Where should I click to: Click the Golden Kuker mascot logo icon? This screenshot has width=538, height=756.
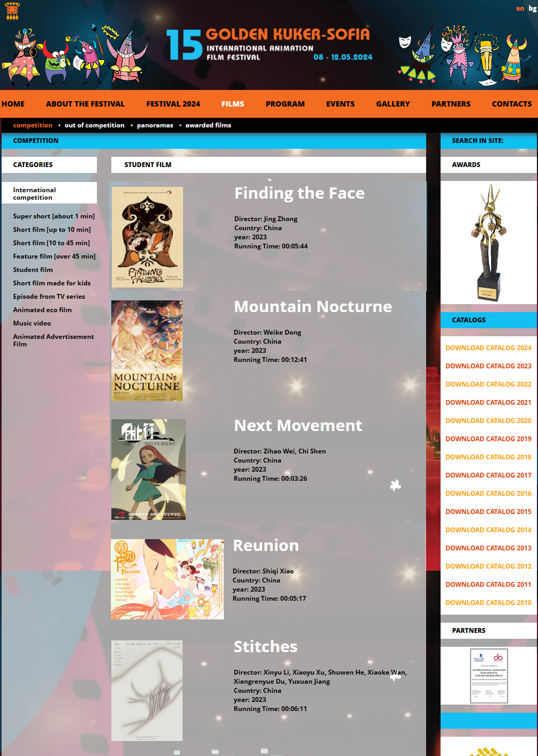(x=12, y=11)
